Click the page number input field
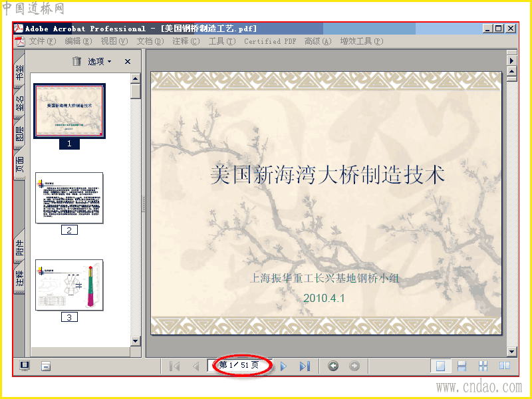This screenshot has width=532, height=399. [239, 365]
